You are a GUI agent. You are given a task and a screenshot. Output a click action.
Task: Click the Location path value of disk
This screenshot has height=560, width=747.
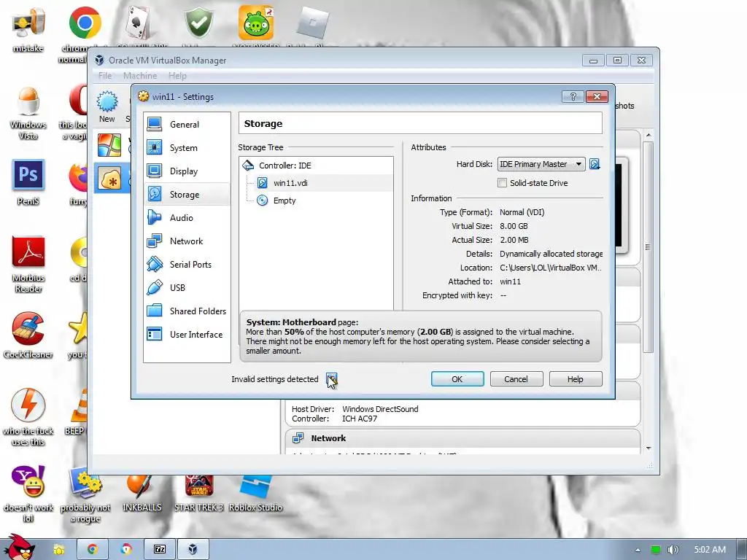550,268
